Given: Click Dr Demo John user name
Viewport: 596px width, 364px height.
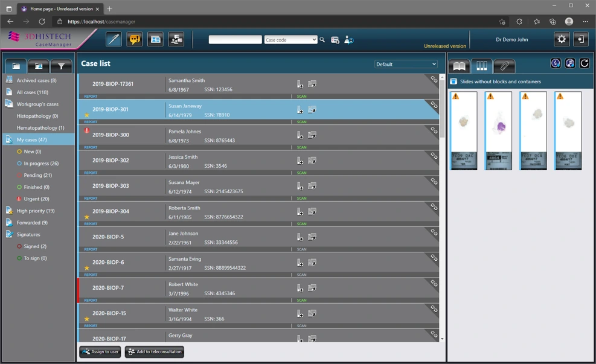Looking at the screenshot, I should (511, 39).
